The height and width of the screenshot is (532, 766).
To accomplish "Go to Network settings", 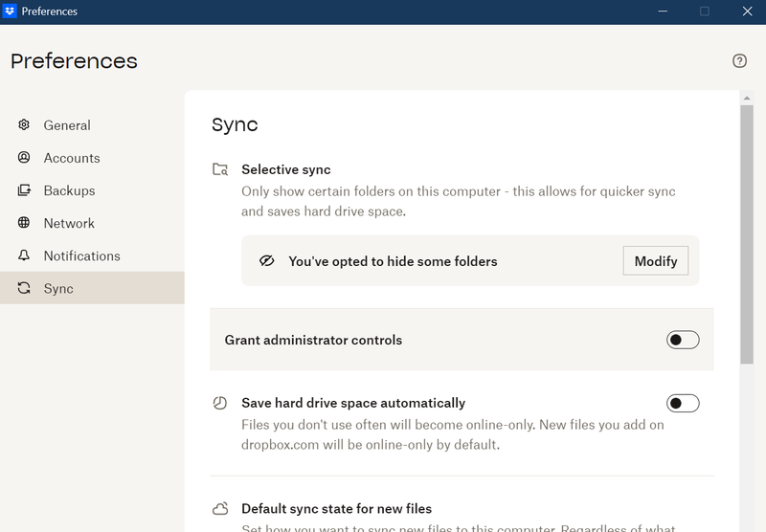I will (x=69, y=223).
